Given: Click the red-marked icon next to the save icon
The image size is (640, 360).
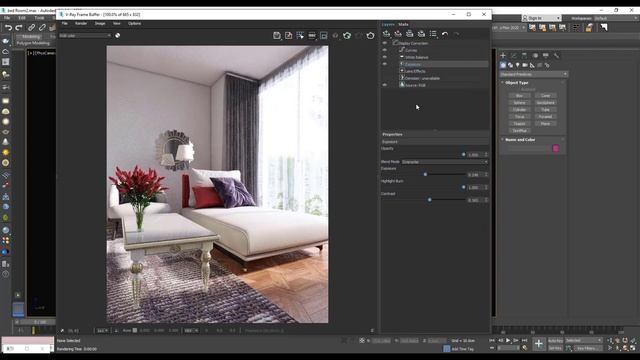Looking at the screenshot, I should coord(289,36).
